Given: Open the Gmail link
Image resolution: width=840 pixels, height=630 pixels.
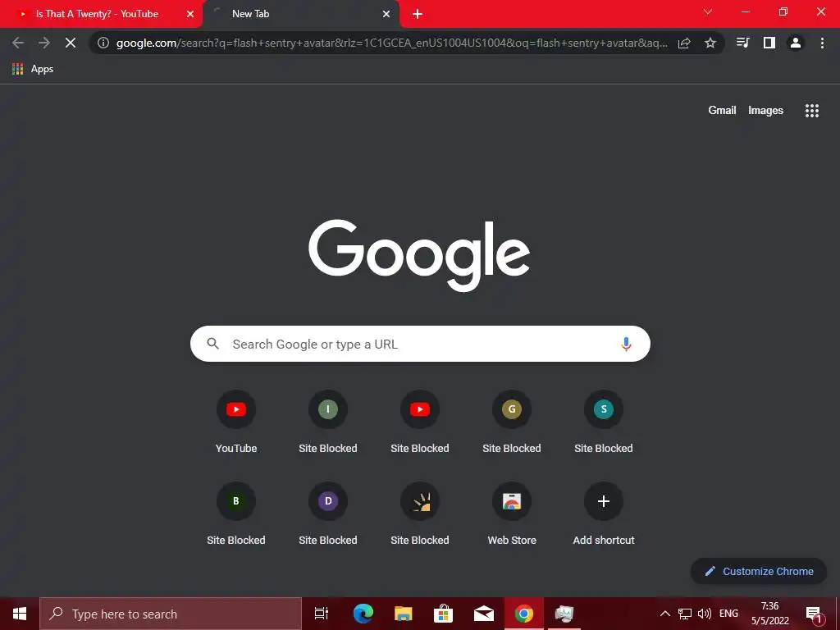Looking at the screenshot, I should pyautogui.click(x=722, y=111).
